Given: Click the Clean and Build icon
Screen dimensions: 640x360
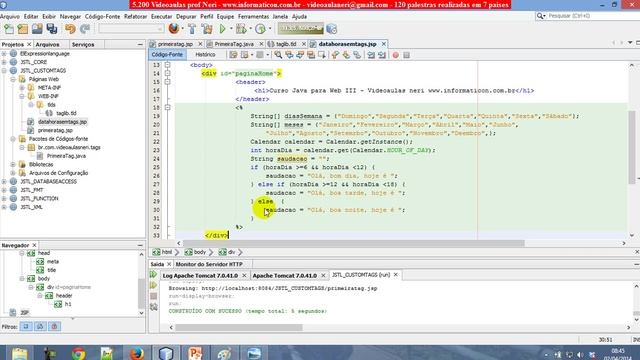Looking at the screenshot, I should point(207,29).
